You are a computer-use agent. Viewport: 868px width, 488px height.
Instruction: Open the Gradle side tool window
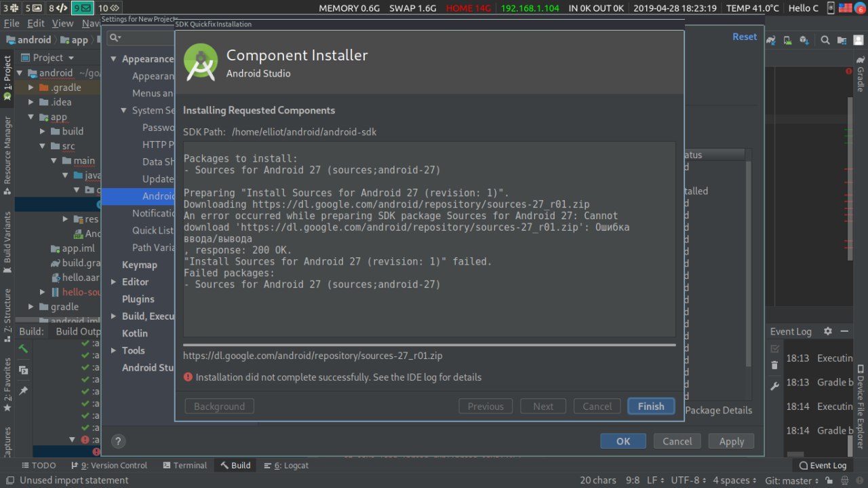coord(861,75)
